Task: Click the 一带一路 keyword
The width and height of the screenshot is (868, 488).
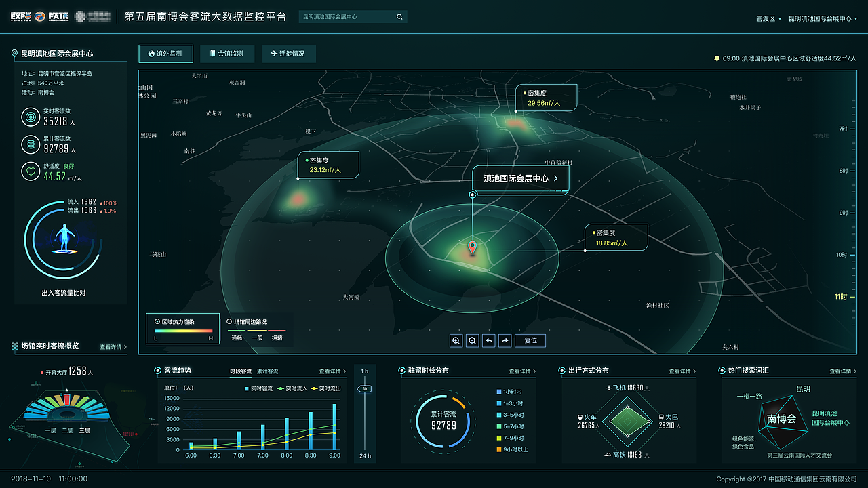Action: (x=749, y=396)
